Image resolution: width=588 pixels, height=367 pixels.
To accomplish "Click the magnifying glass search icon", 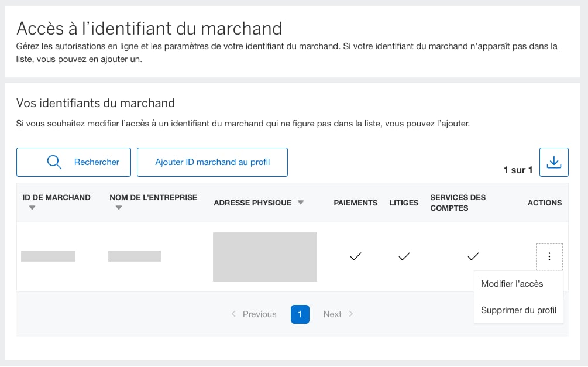I will tap(54, 162).
